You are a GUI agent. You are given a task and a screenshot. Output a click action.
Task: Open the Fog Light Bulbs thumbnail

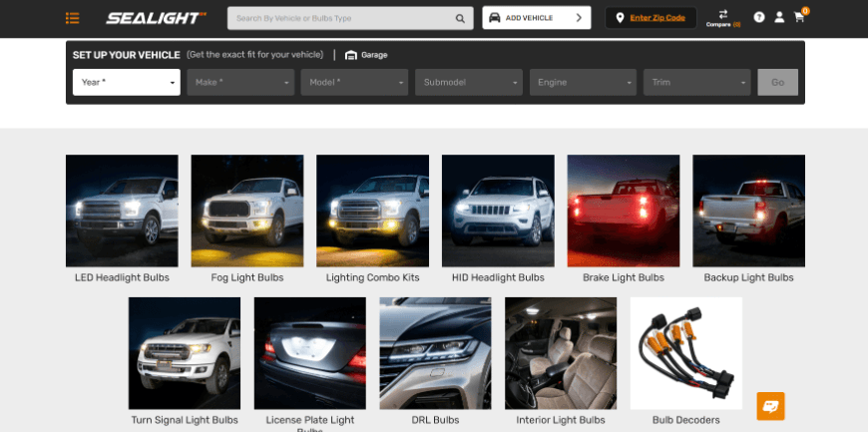click(x=247, y=211)
